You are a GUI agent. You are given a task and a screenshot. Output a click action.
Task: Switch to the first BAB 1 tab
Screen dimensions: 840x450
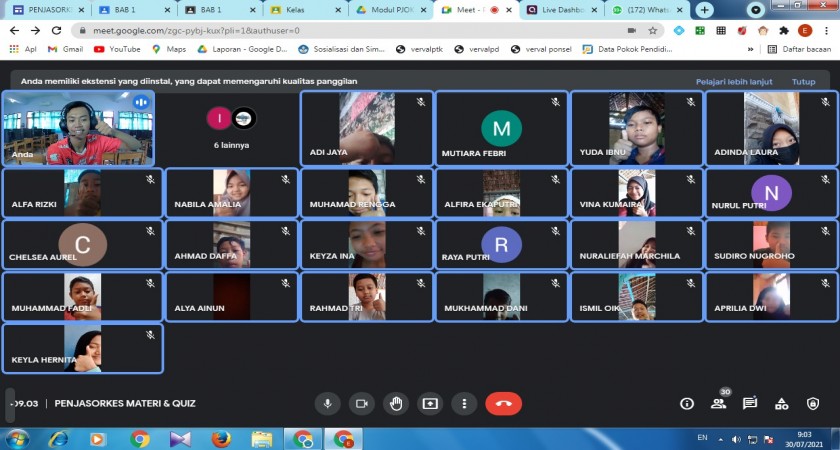134,10
